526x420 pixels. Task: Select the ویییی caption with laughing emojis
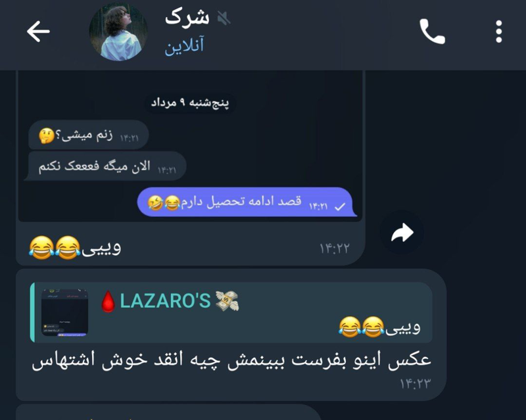pos(75,248)
